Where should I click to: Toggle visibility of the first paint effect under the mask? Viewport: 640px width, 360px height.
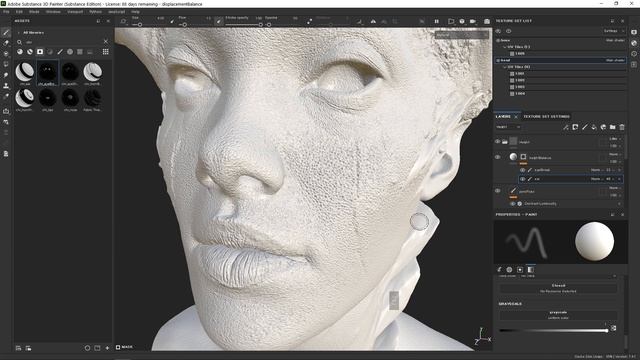522,170
